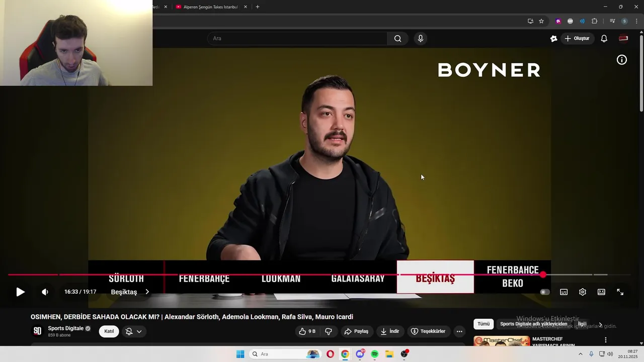
Task: Open the three-dot more actions menu
Action: coord(459,331)
